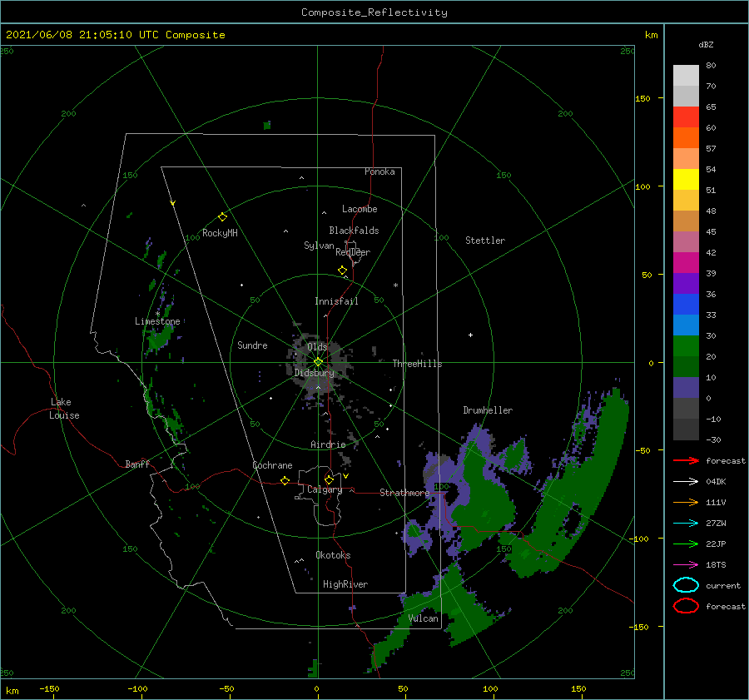
Task: Click the green 22JP arrow legend icon
Action: pyautogui.click(x=686, y=544)
